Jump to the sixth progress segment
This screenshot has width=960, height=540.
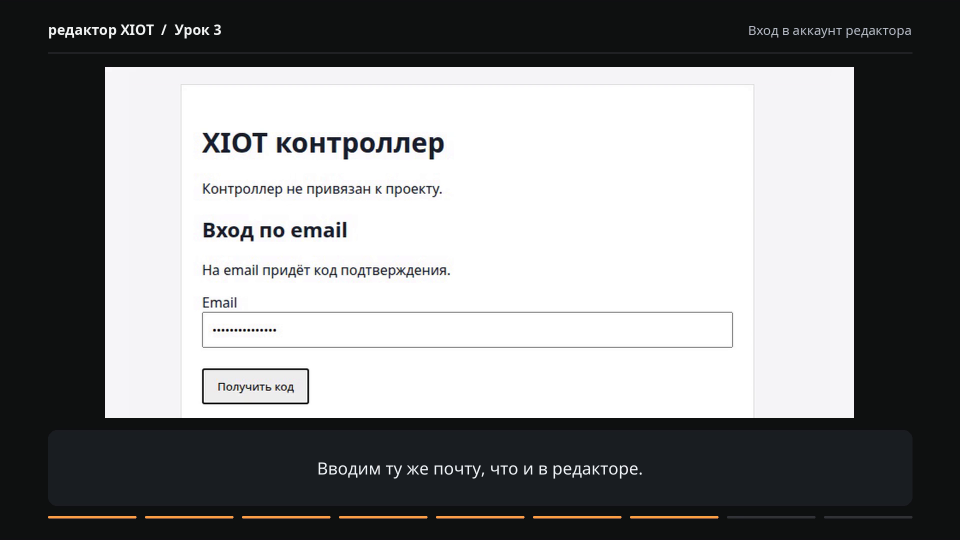click(577, 517)
